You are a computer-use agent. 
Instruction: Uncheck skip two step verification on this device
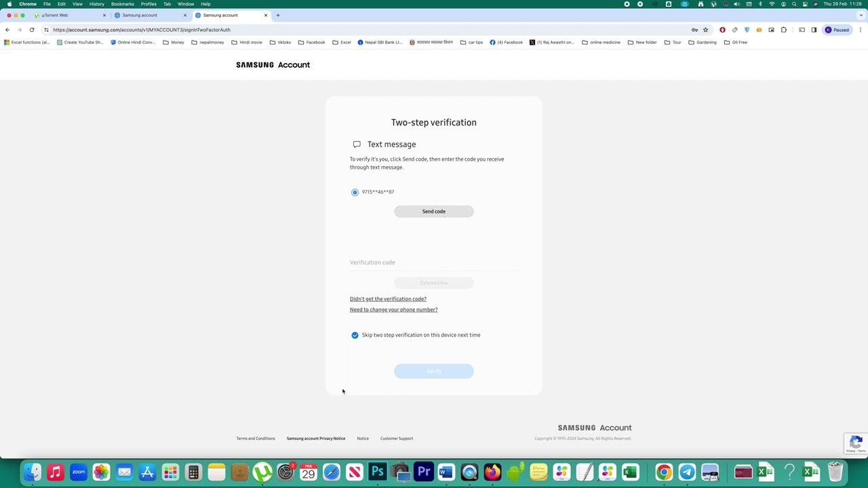[x=355, y=335]
